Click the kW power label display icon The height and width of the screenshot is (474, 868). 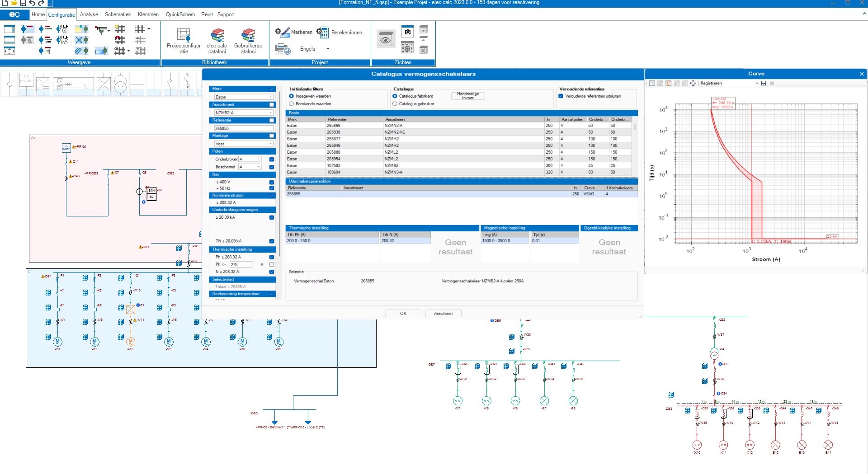point(45,40)
